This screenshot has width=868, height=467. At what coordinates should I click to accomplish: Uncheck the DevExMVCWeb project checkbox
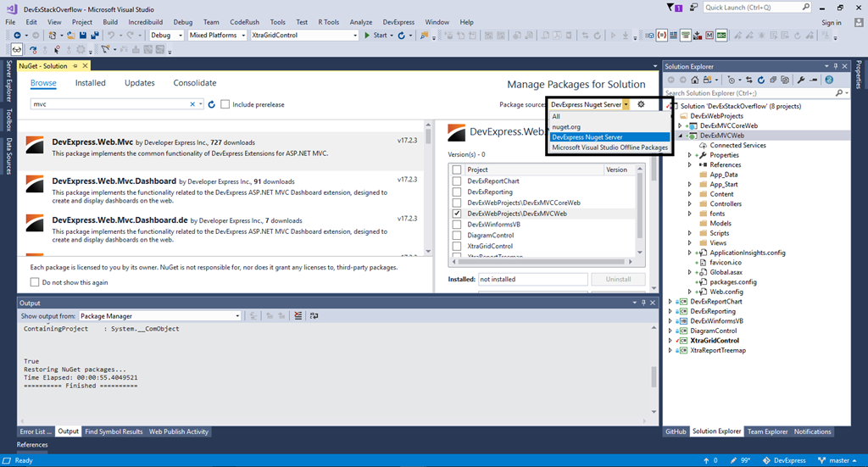[457, 214]
